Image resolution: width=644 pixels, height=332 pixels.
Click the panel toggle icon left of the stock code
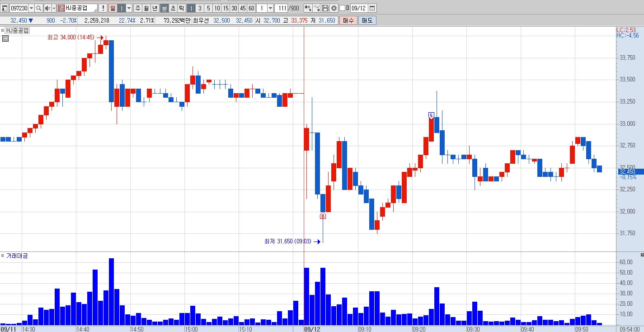(5, 8)
